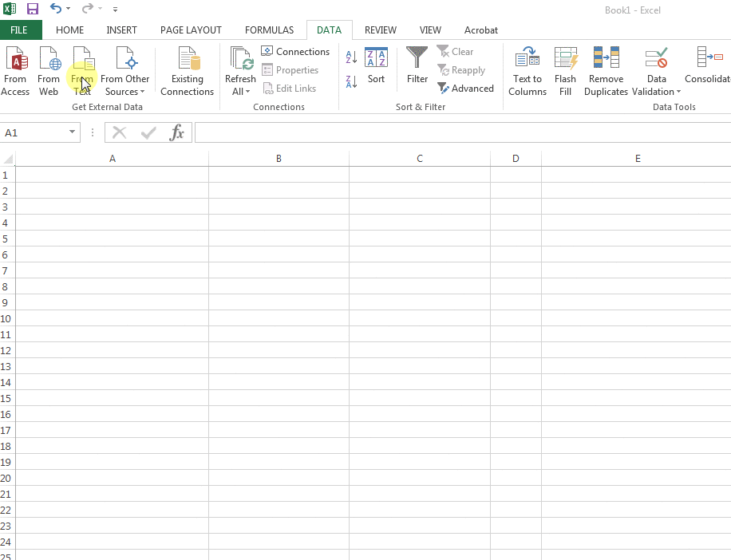Open the Text to Columns wizard
Viewport: 731px width, 560px height.
528,71
